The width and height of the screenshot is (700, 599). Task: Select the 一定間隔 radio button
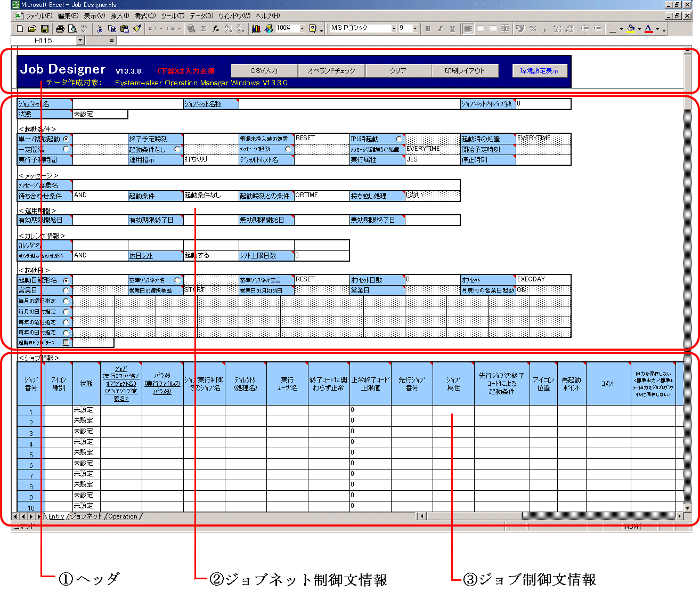(66, 149)
